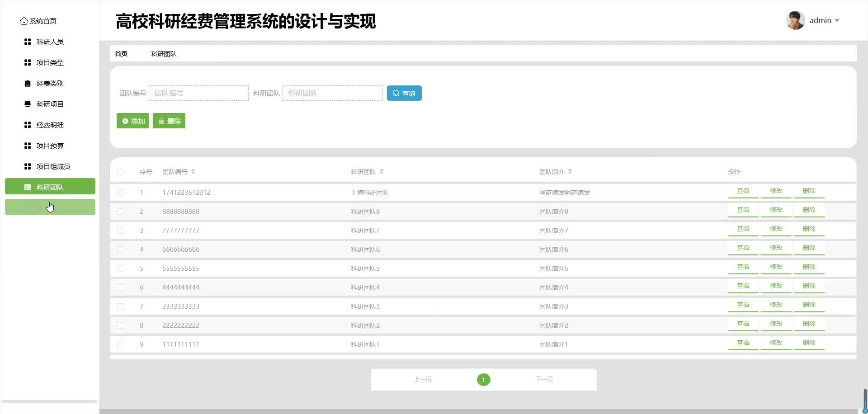Click the trash icon on 删除 toolbar button

click(161, 121)
